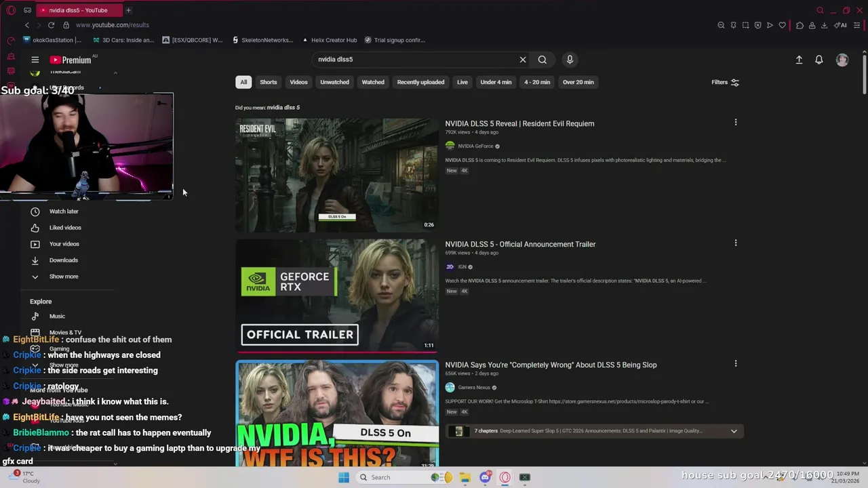Bookmark this page with heart icon
This screenshot has height=488, width=868.
pyautogui.click(x=782, y=25)
